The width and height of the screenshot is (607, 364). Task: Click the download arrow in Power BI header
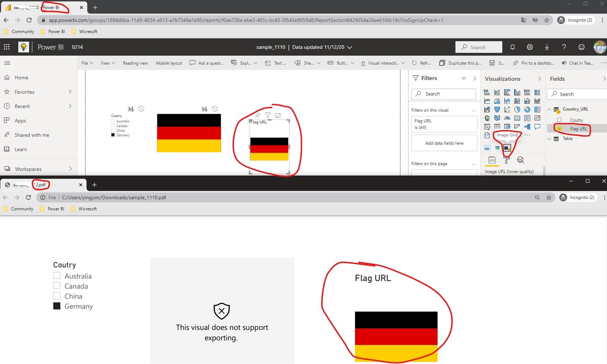[547, 47]
